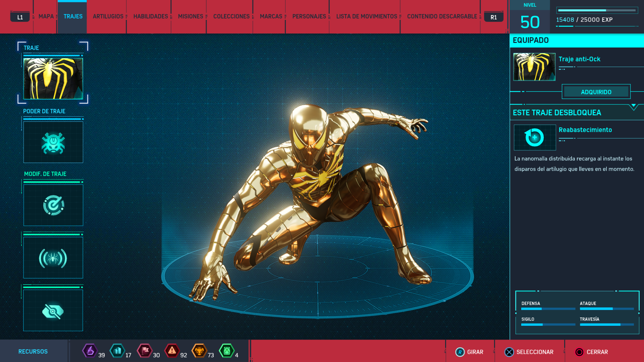The image size is (644, 362).
Task: Select the spider bot suit power icon
Action: coord(53,142)
